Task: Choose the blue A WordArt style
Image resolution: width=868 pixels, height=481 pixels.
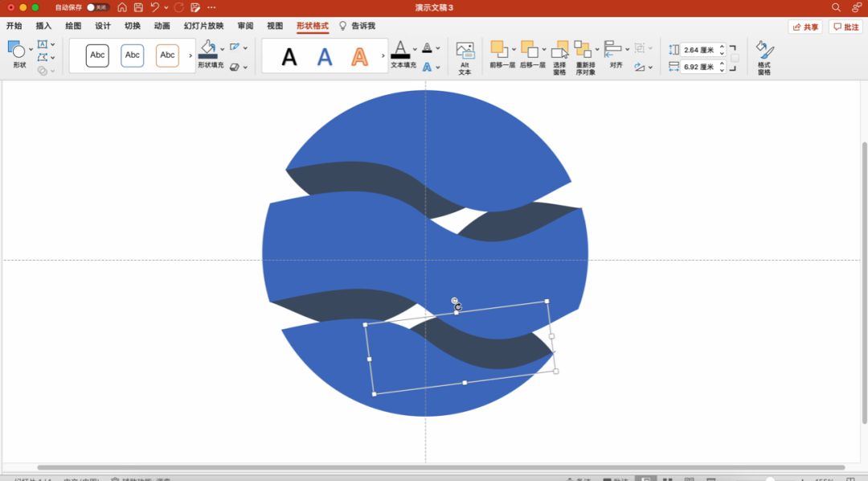Action: point(325,56)
